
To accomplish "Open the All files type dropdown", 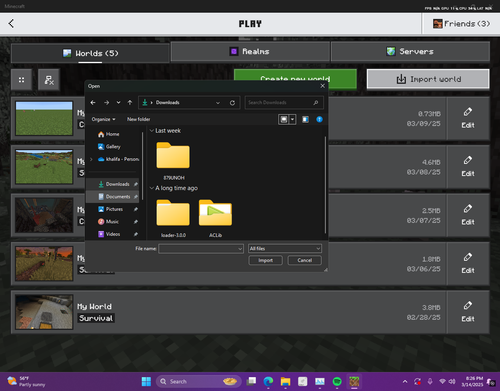I will (x=285, y=249).
